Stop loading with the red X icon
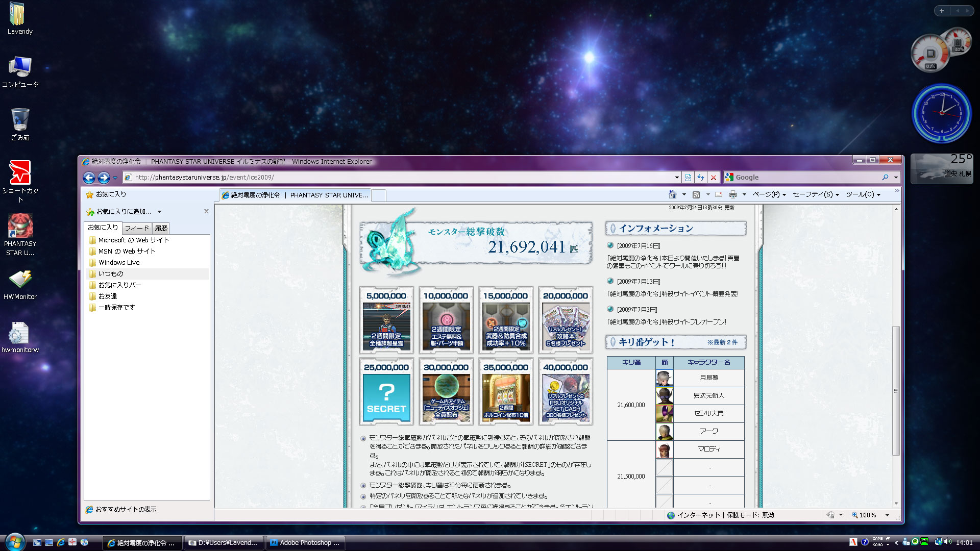The height and width of the screenshot is (551, 980). click(x=714, y=178)
